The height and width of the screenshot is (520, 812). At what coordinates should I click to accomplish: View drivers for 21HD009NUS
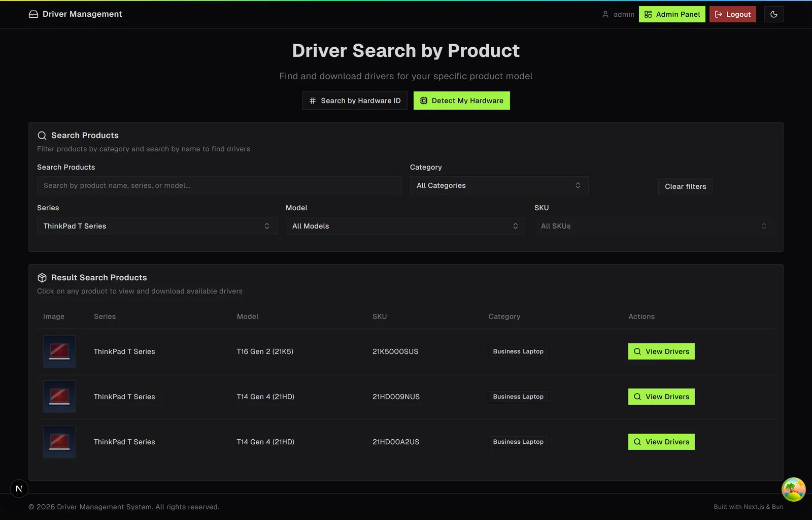coord(661,397)
